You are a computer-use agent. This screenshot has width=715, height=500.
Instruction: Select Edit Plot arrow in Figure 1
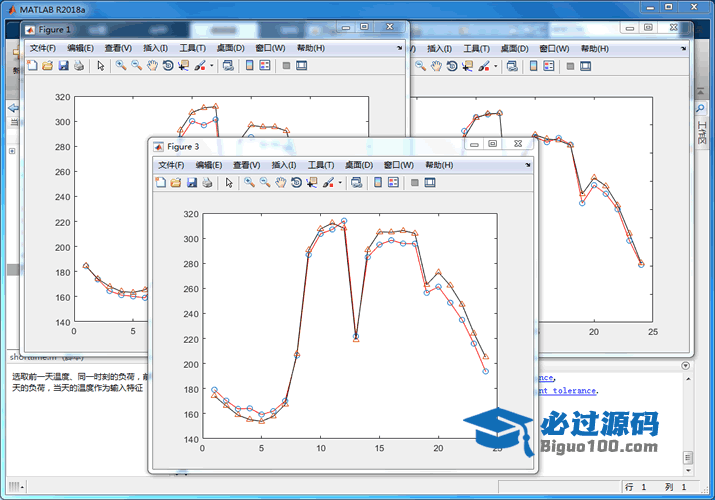tap(101, 66)
